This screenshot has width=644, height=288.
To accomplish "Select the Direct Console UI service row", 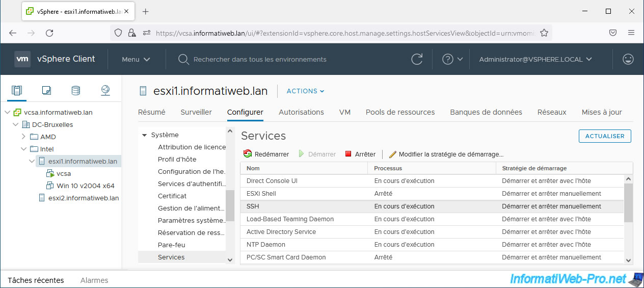I will coord(432,181).
